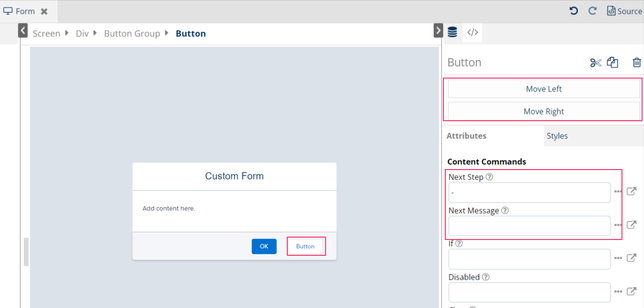The height and width of the screenshot is (308, 644).
Task: Click the Next Step input field
Action: click(x=529, y=193)
